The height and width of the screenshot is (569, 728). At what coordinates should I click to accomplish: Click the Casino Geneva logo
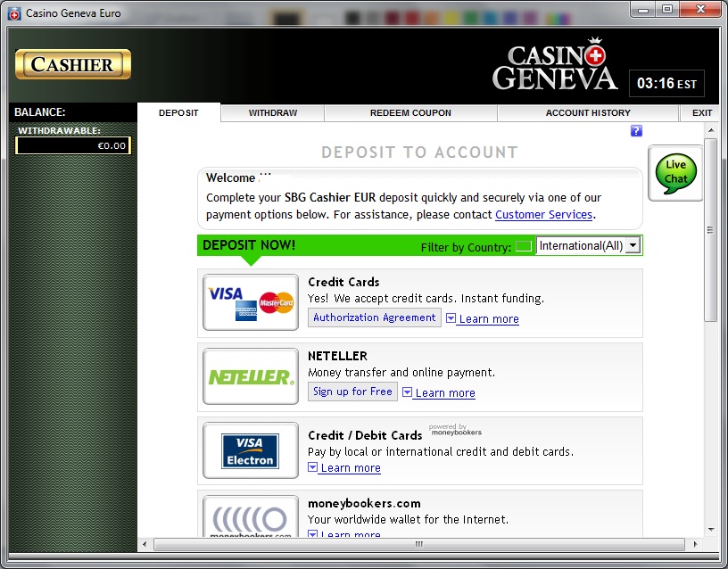coord(554,66)
